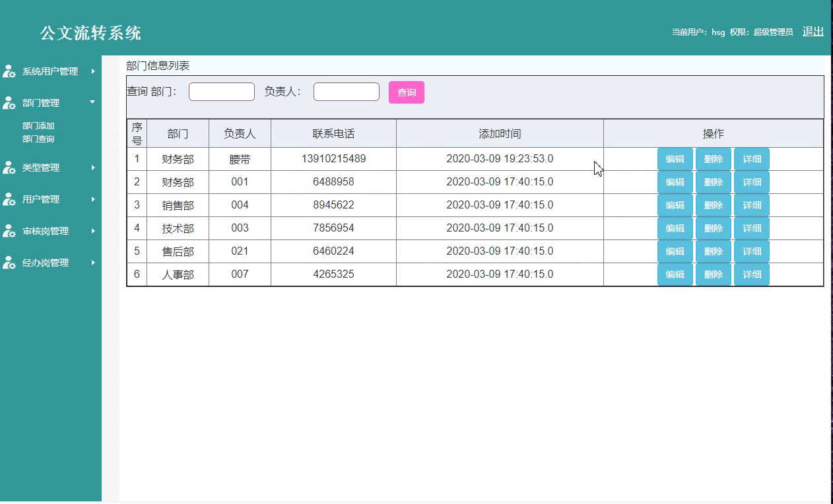
Task: Click the 售后部 department cell
Action: click(x=178, y=251)
